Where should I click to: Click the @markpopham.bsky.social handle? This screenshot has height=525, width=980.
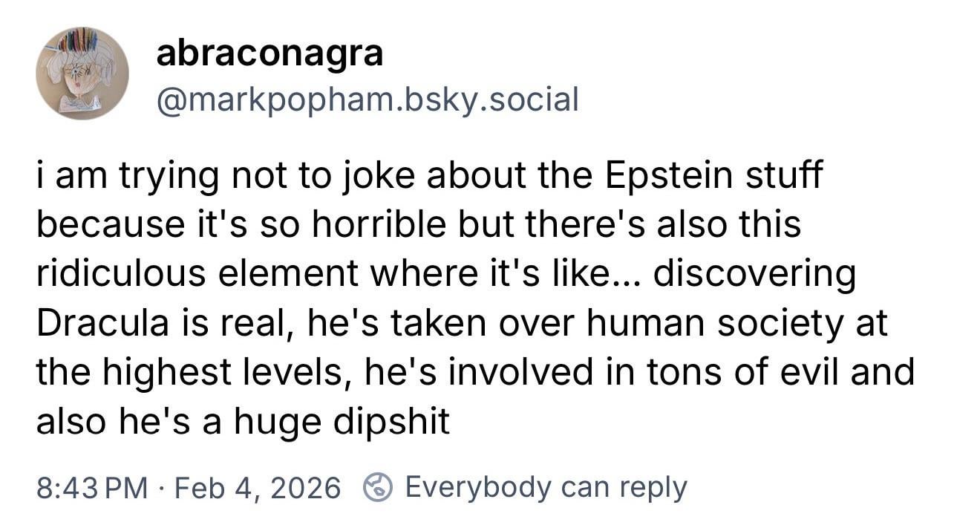pos(367,99)
